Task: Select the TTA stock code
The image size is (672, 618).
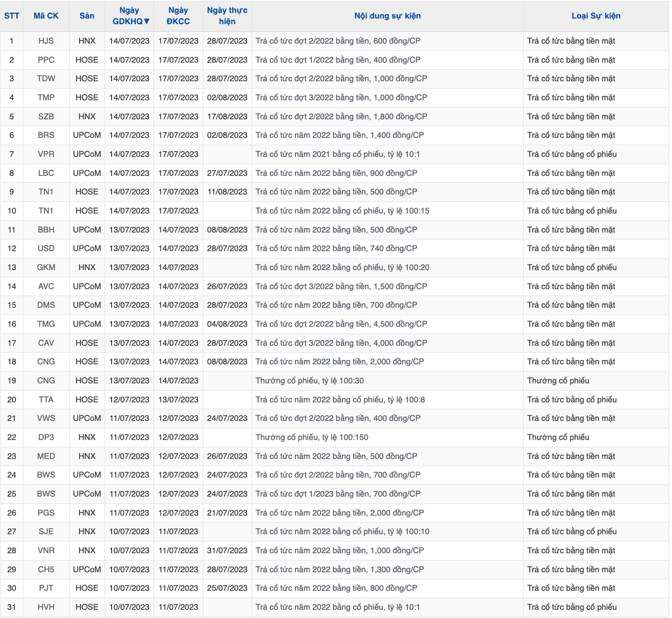Action: click(46, 400)
